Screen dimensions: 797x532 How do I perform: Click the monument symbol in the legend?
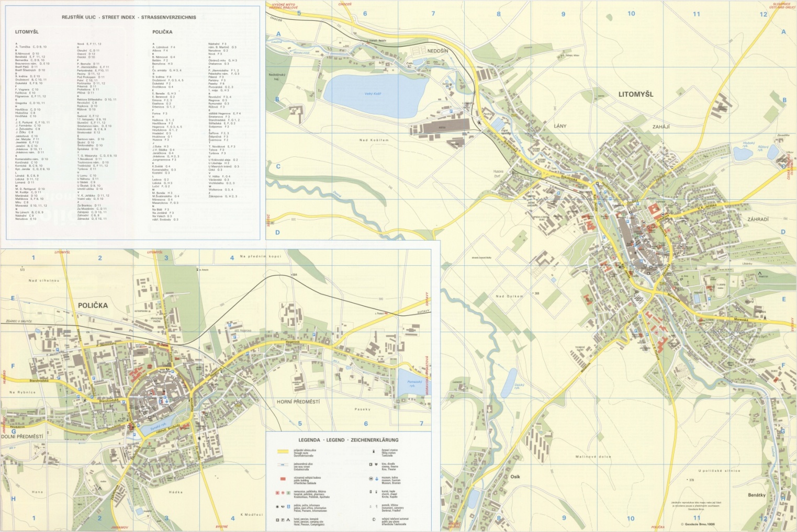pyautogui.click(x=371, y=506)
